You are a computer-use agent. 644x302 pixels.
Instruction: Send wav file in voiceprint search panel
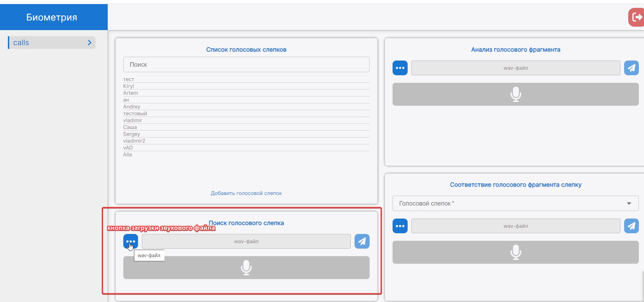[x=362, y=241]
